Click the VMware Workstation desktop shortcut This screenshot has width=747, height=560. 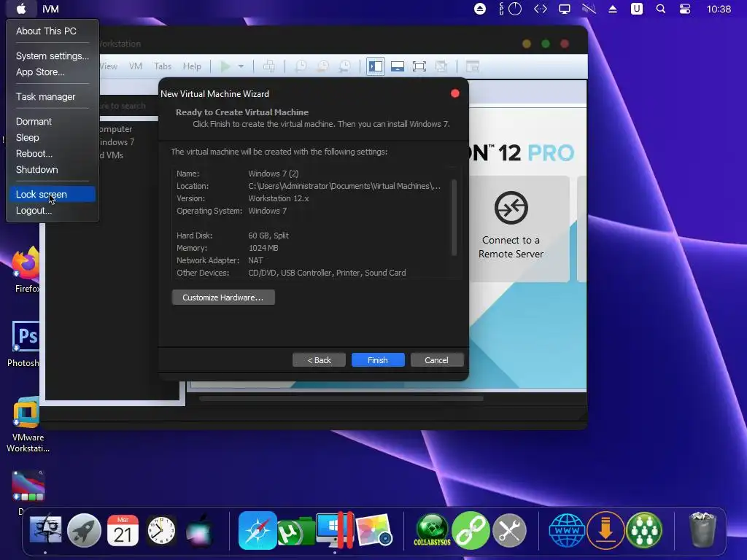(x=28, y=424)
